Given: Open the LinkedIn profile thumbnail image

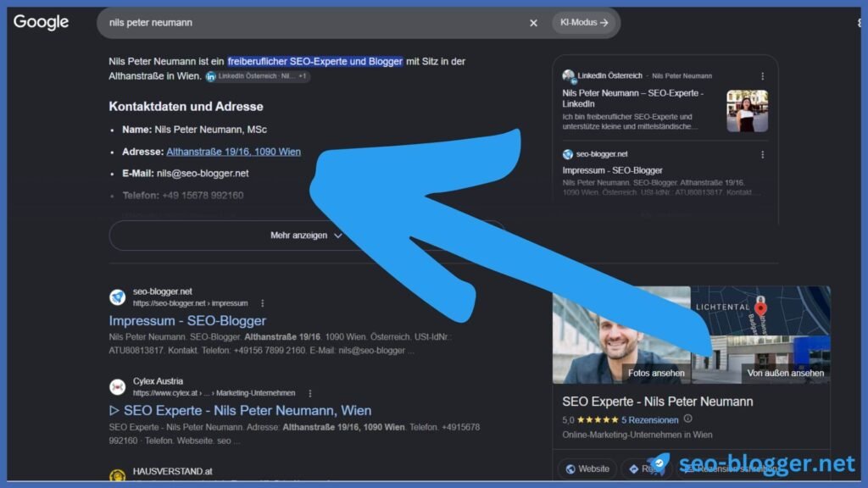Looking at the screenshot, I should pyautogui.click(x=747, y=111).
